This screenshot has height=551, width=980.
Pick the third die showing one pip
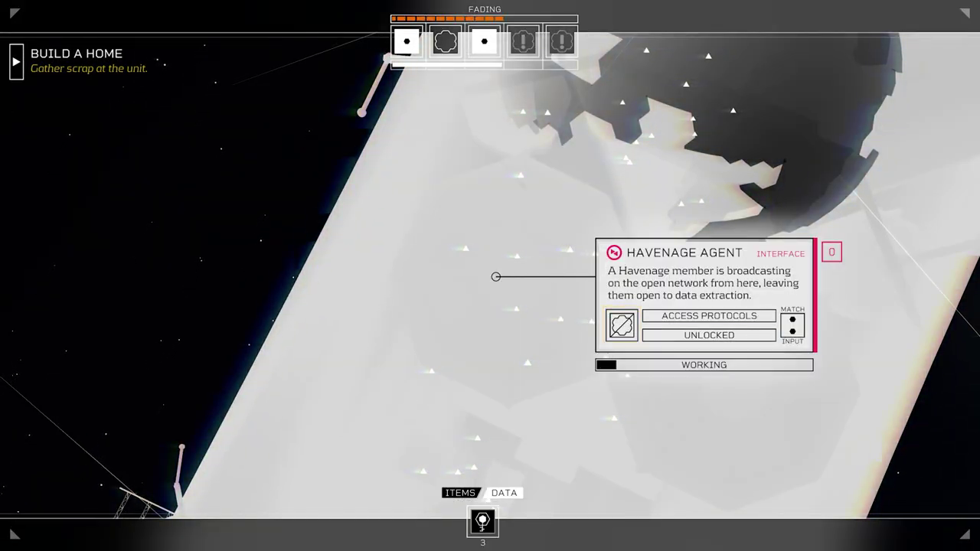coord(484,41)
